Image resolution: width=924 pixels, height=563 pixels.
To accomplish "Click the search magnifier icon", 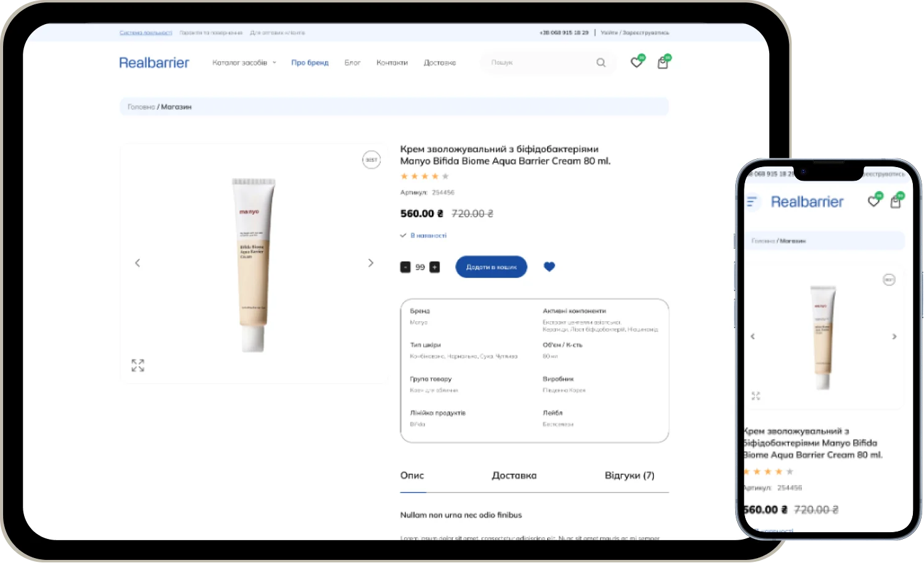I will (601, 63).
